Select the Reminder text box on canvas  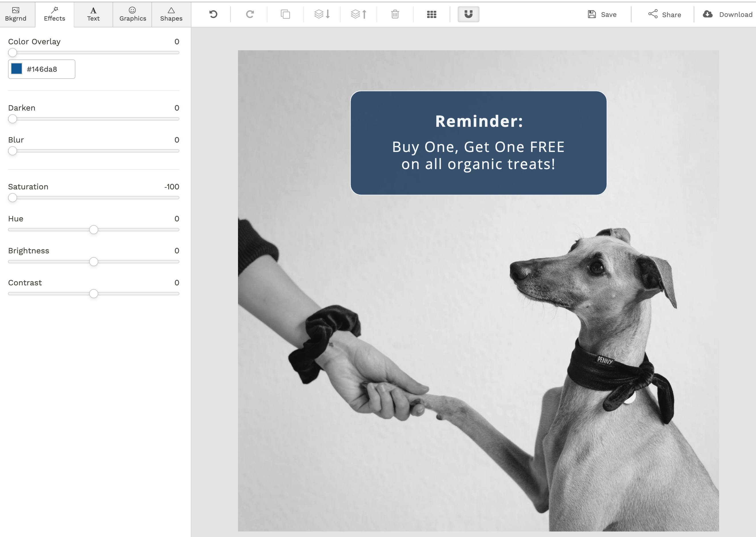[479, 121]
